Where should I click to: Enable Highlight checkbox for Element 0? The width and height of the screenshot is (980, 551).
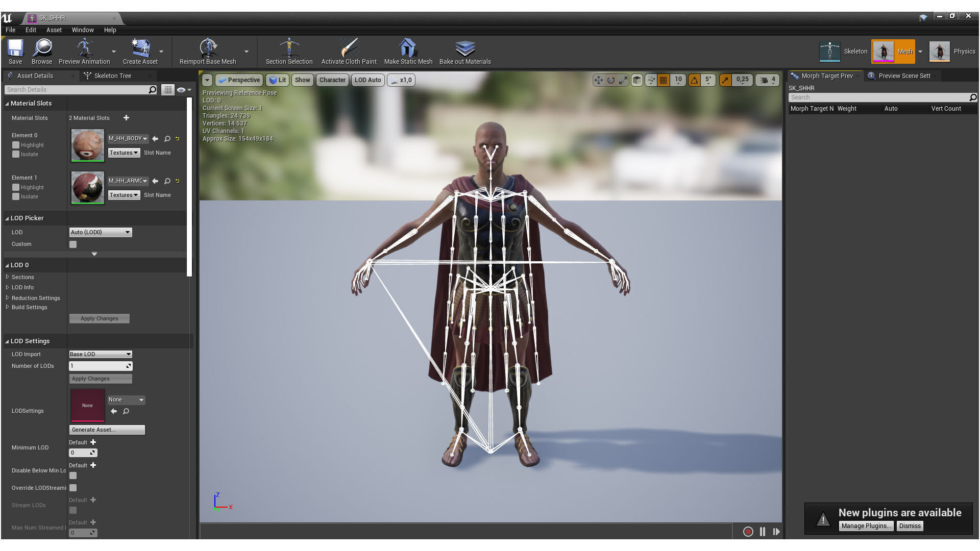pyautogui.click(x=16, y=145)
